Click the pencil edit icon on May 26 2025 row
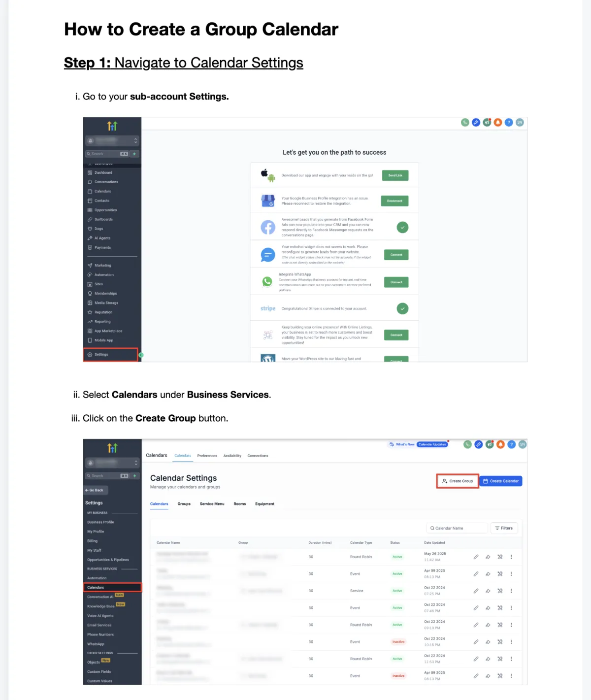The image size is (591, 700). point(476,557)
